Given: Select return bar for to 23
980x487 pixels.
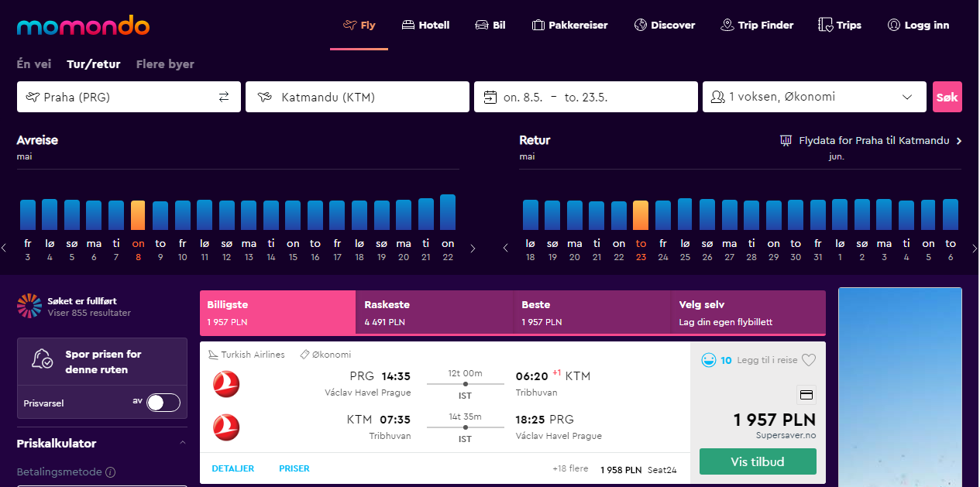Looking at the screenshot, I should [641, 215].
